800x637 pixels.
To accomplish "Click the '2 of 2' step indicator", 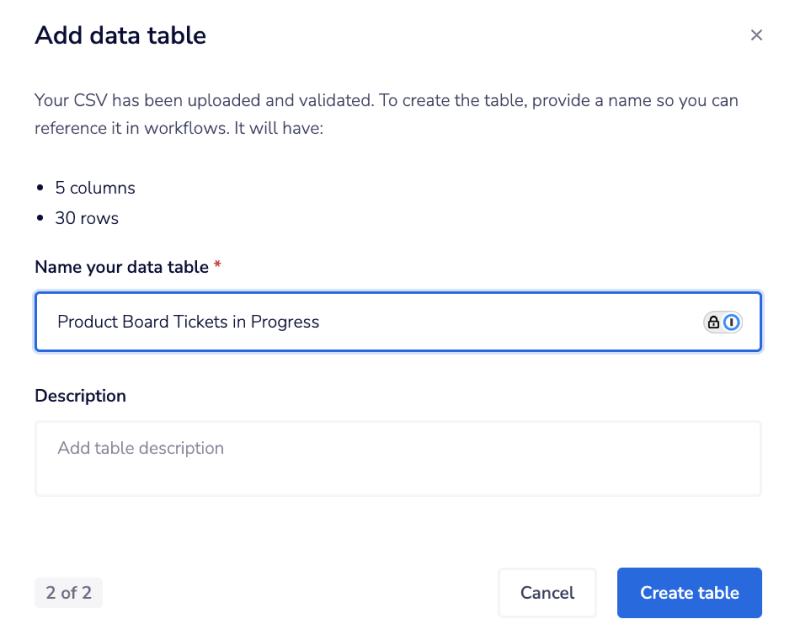I will click(x=68, y=593).
